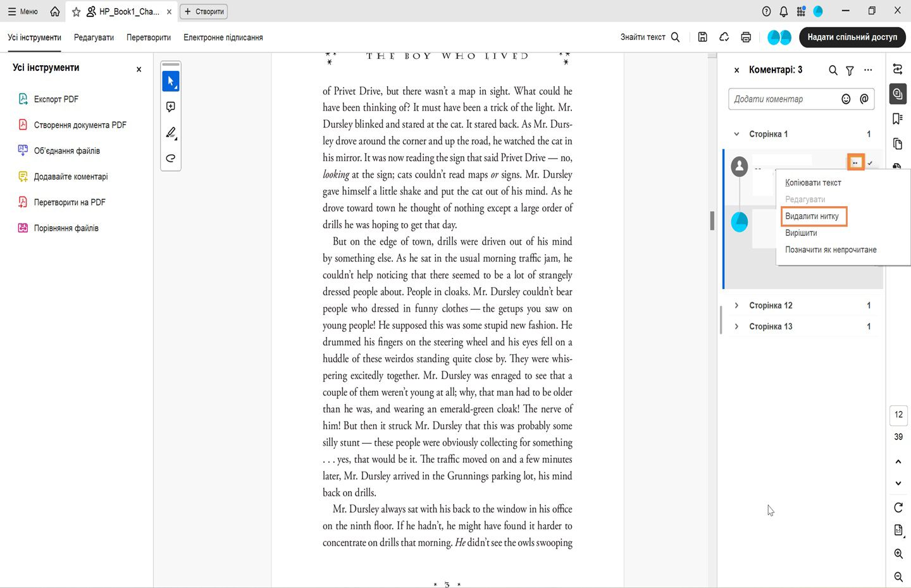Screen dimensions: 911x588
Task: Click the current page number box 12
Action: pos(898,415)
